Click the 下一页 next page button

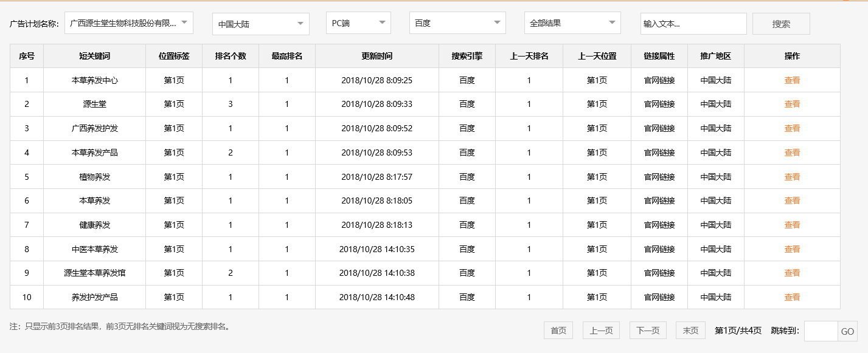click(647, 330)
